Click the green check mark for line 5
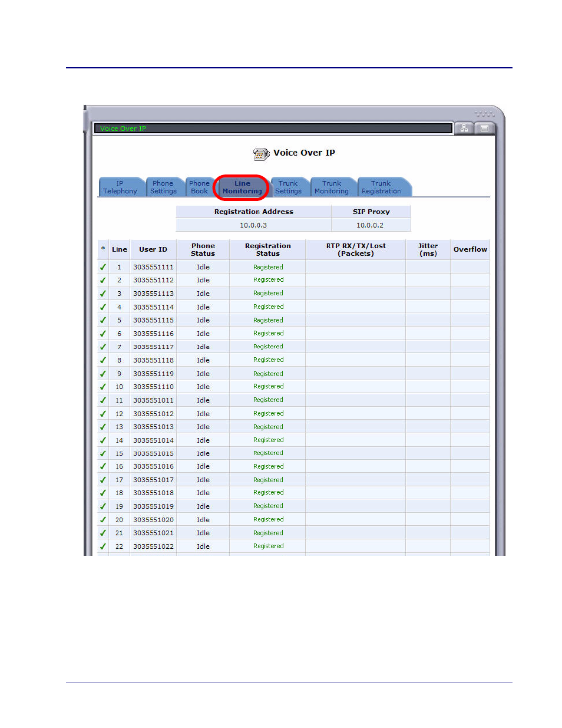Viewport: 562px width, 728px height. (x=103, y=320)
